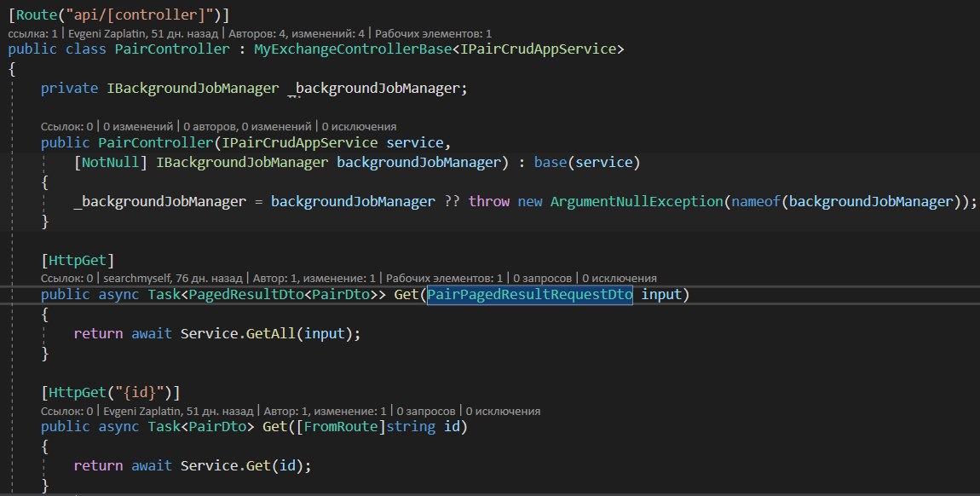The width and height of the screenshot is (980, 496).
Task: Click the PagedResultDto return type
Action: coord(246,294)
